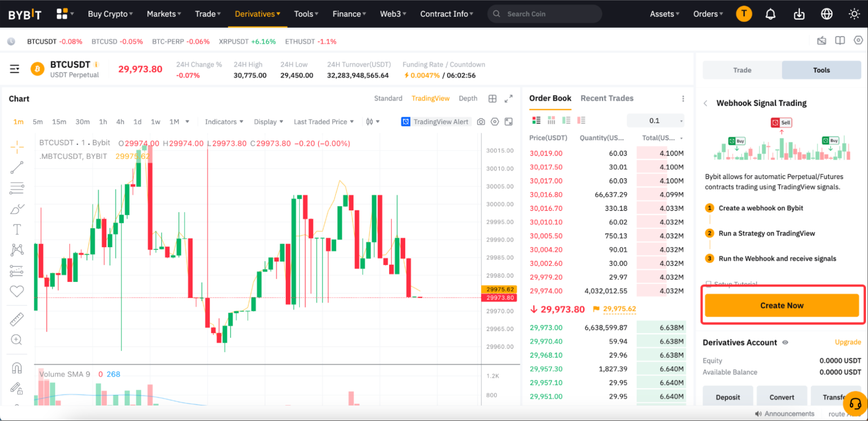Click the Tools panel tab
This screenshot has height=421, width=868.
(x=821, y=70)
